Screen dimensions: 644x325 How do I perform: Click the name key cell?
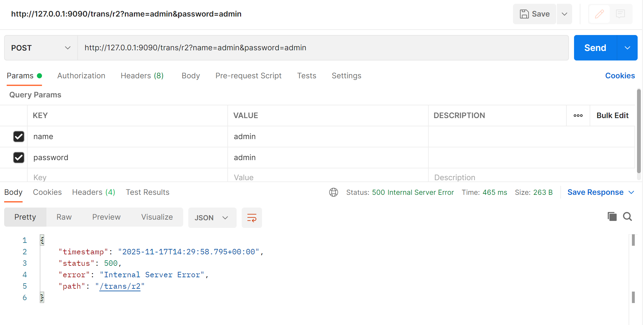coord(128,137)
